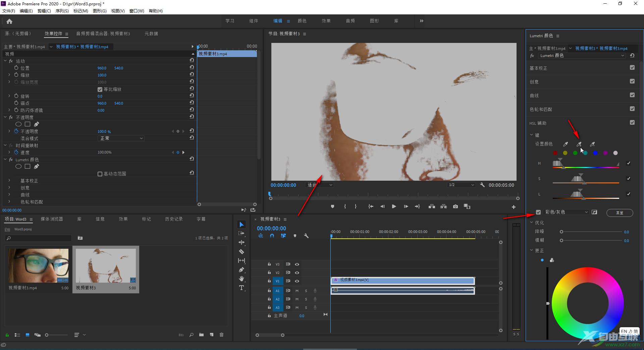This screenshot has height=350, width=644.
Task: Open the 媒体浏览器 panel tab
Action: pyautogui.click(x=52, y=219)
